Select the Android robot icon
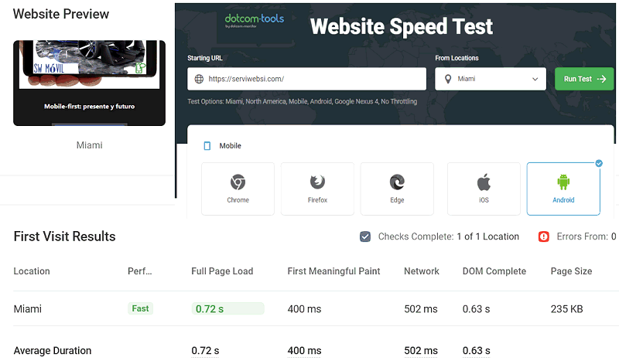Image resolution: width=619 pixels, height=364 pixels. click(x=563, y=182)
